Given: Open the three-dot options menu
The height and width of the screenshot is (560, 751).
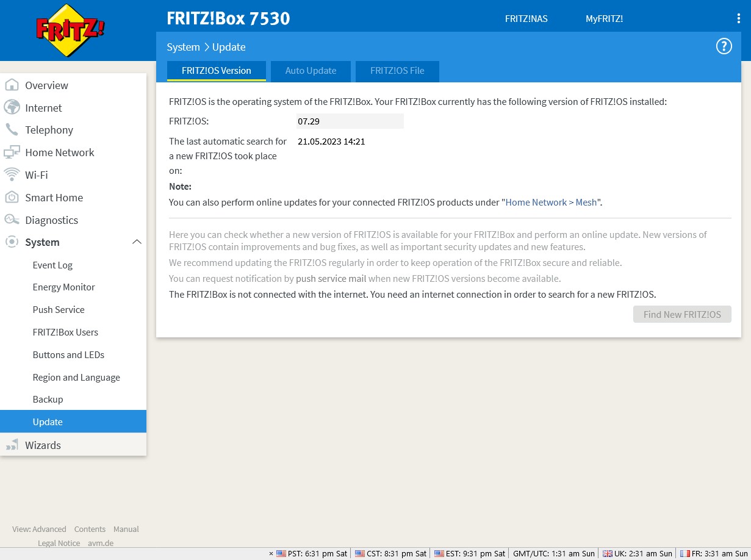Looking at the screenshot, I should 738,19.
